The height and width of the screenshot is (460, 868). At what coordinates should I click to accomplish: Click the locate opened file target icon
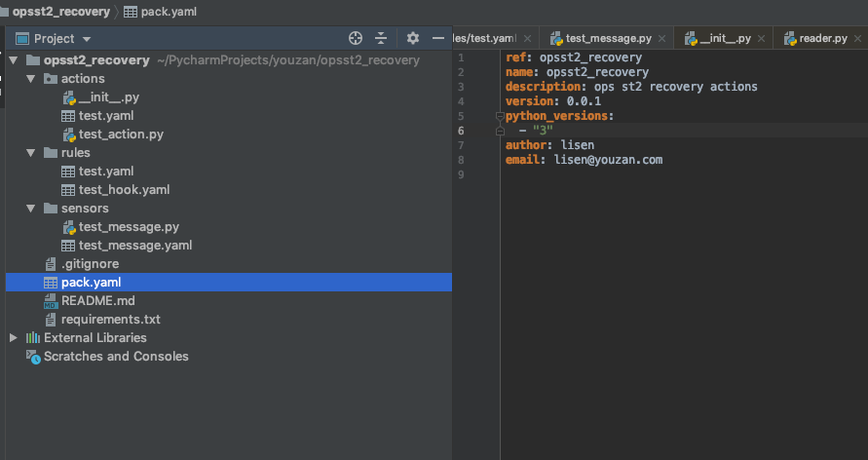(x=356, y=38)
